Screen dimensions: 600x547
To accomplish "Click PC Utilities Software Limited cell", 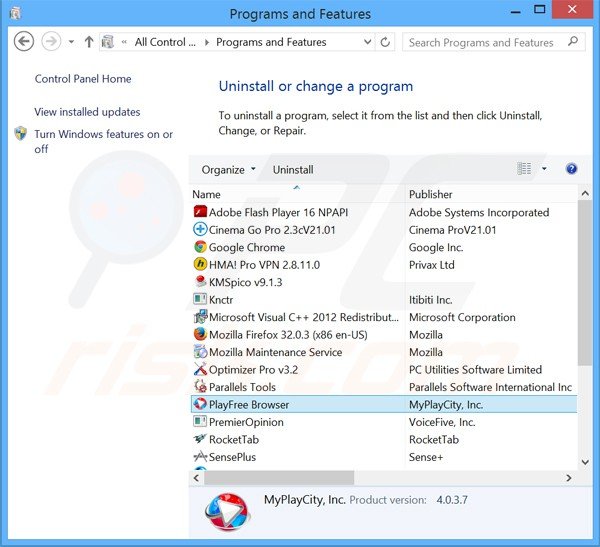I will pos(475,369).
